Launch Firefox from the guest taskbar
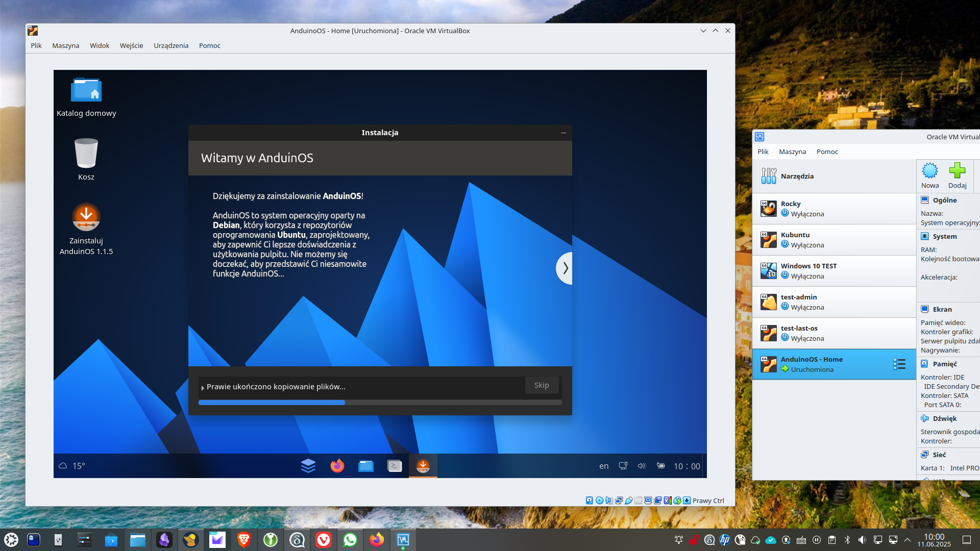The height and width of the screenshot is (551, 980). tap(337, 466)
